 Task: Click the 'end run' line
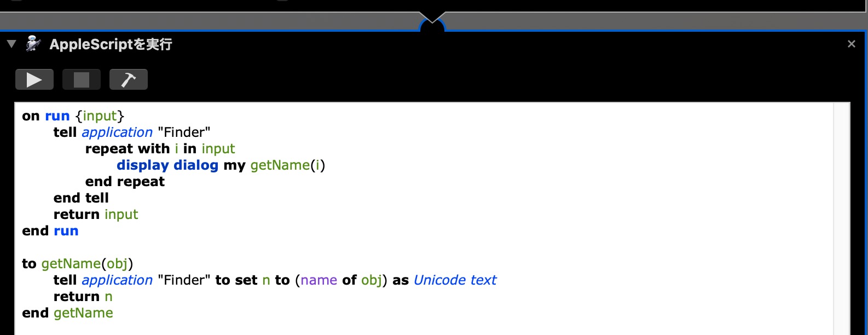(50, 231)
